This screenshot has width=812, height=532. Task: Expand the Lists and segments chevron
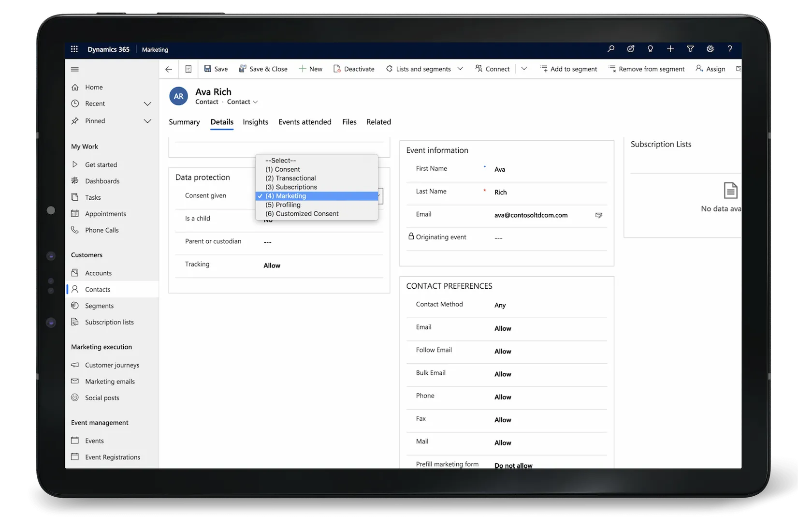[x=460, y=69]
